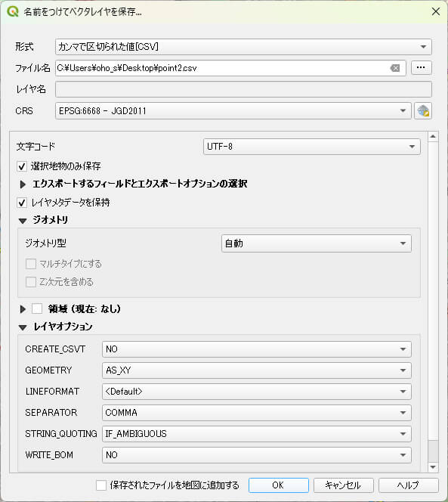Check the 領域 extent checkbox
The width and height of the screenshot is (448, 502).
(x=37, y=308)
